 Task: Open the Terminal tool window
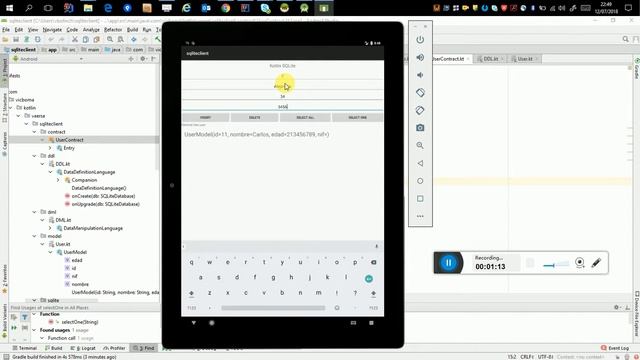[x=24, y=348]
